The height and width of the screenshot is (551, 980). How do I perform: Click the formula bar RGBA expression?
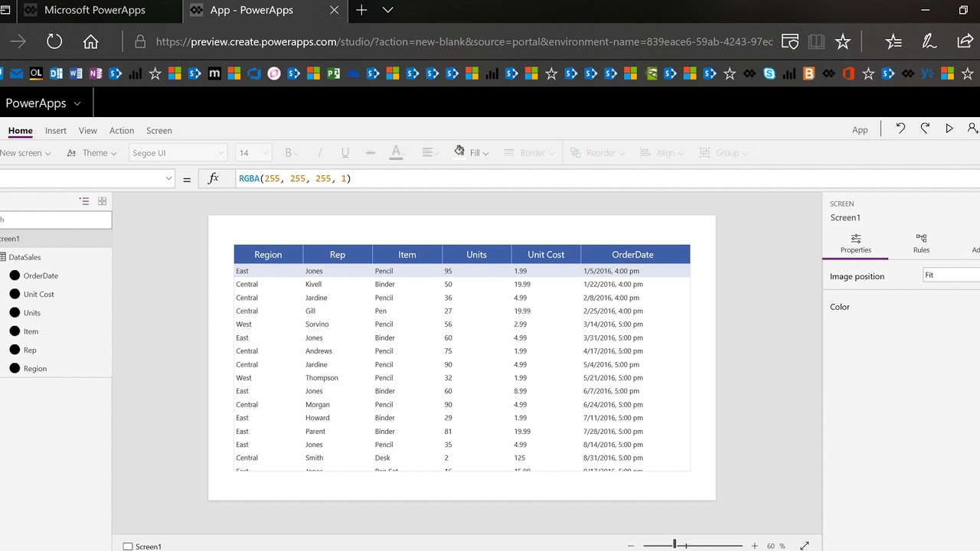coord(295,178)
